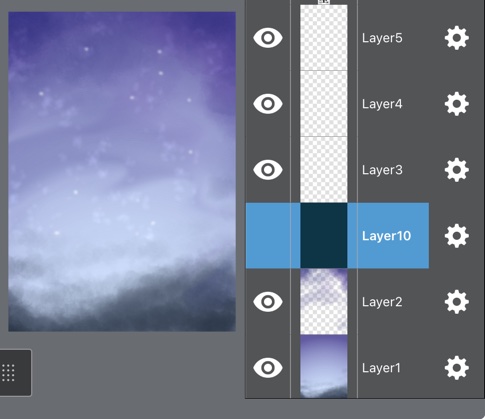
Task: Open settings gear for Layer3
Action: [457, 170]
